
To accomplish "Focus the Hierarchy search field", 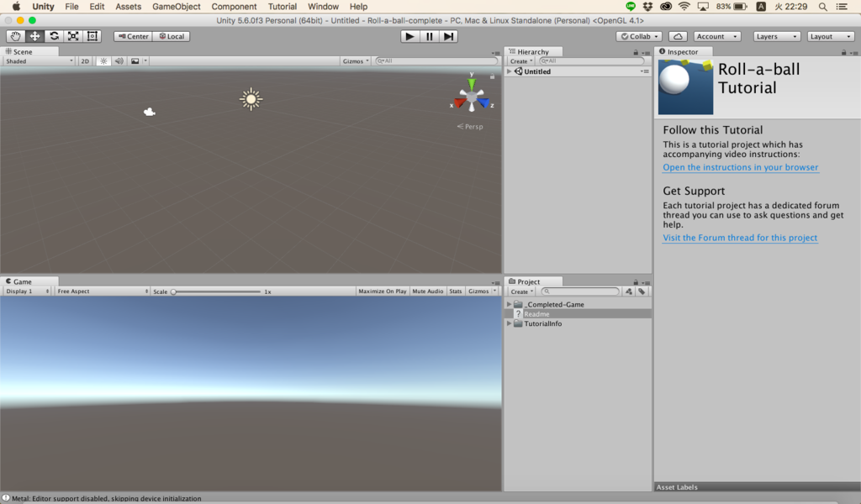I will point(591,60).
